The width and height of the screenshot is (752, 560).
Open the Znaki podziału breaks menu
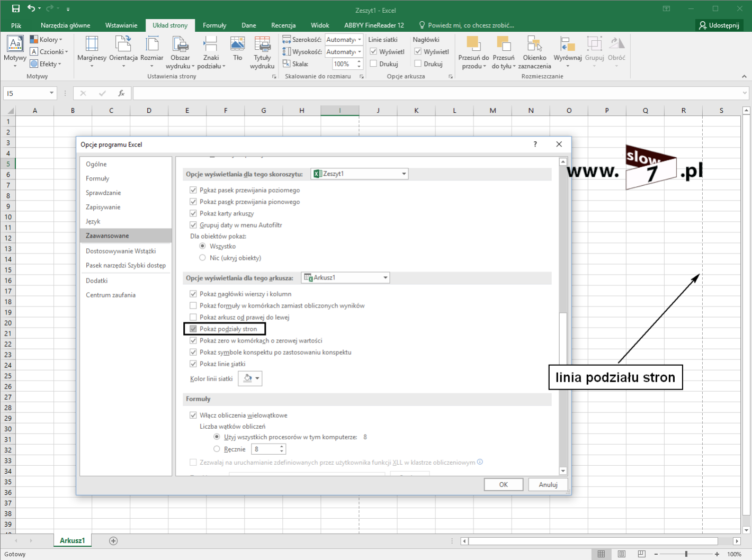[211, 52]
